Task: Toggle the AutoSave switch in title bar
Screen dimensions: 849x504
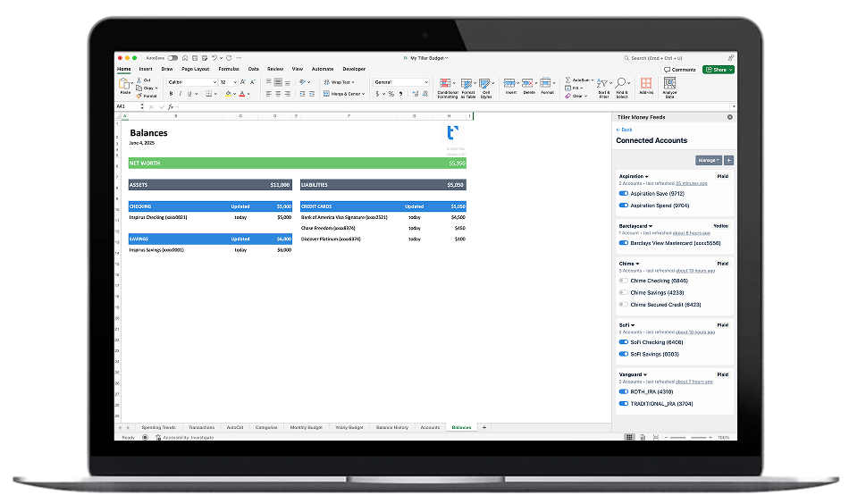Action: pos(172,57)
